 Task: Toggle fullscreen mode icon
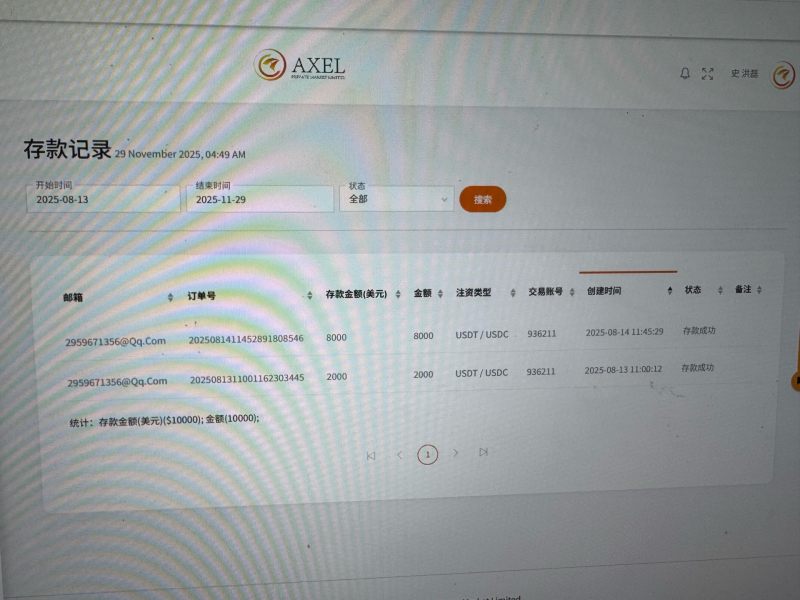tap(707, 74)
